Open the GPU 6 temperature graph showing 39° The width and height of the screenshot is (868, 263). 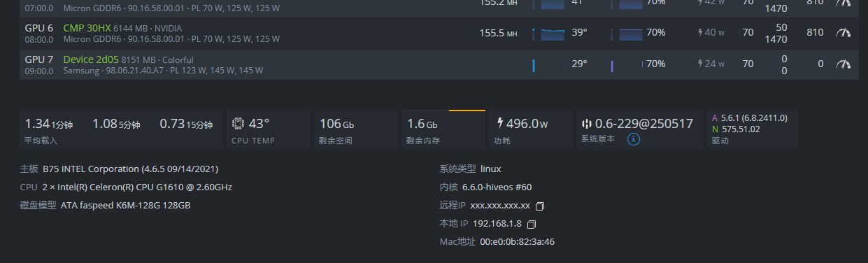point(549,33)
